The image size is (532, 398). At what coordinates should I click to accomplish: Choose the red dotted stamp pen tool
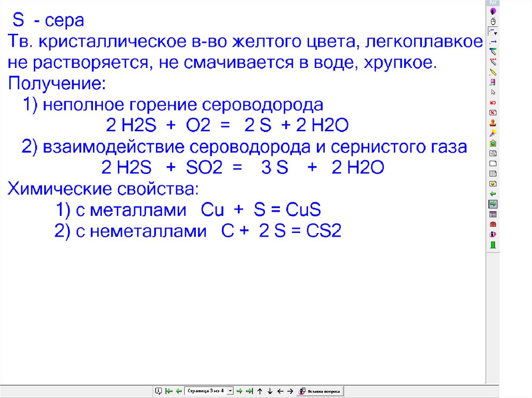pyautogui.click(x=493, y=62)
